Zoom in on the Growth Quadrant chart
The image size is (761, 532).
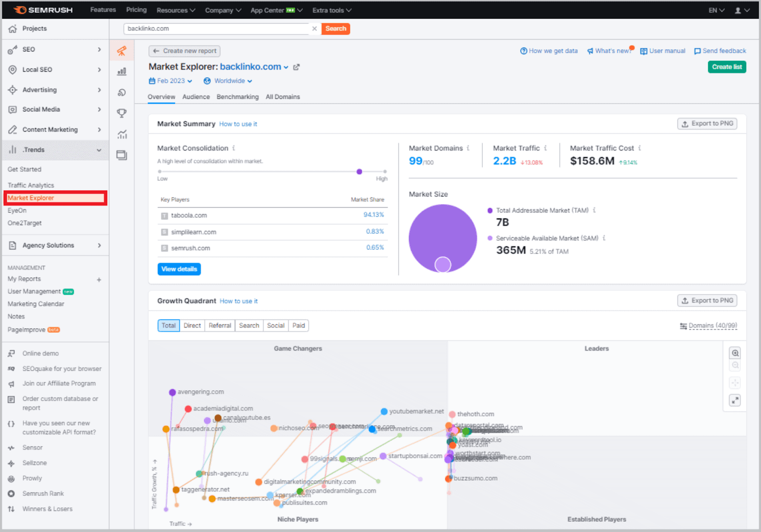point(735,353)
